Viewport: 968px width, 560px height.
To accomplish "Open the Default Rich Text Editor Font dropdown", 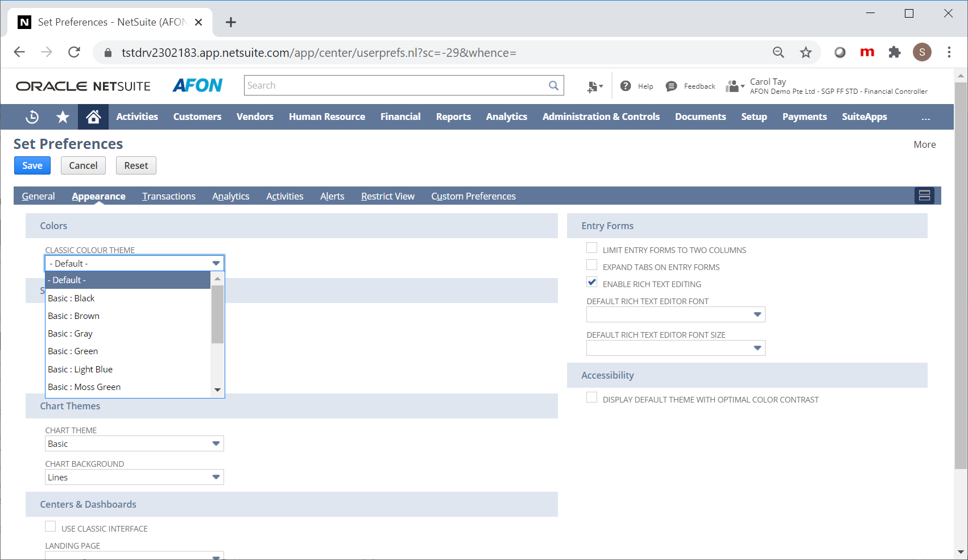I will (x=756, y=314).
